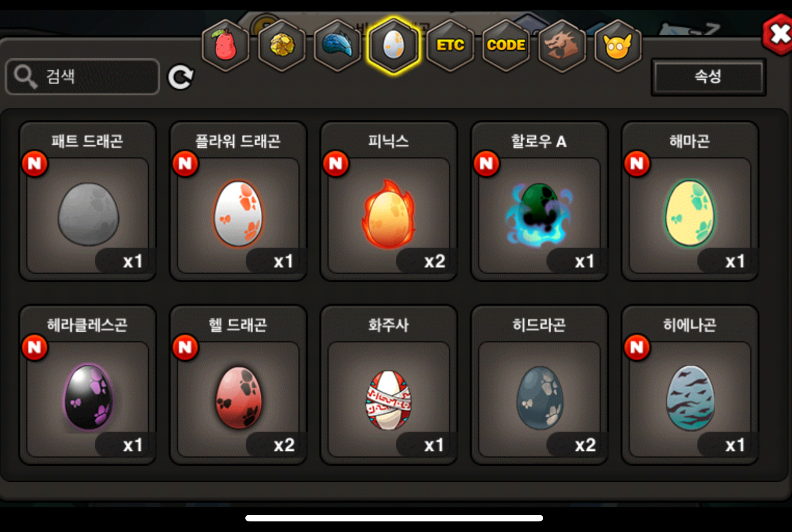Open the brown dragon head tab
Image resolution: width=792 pixels, height=532 pixels.
pyautogui.click(x=562, y=46)
